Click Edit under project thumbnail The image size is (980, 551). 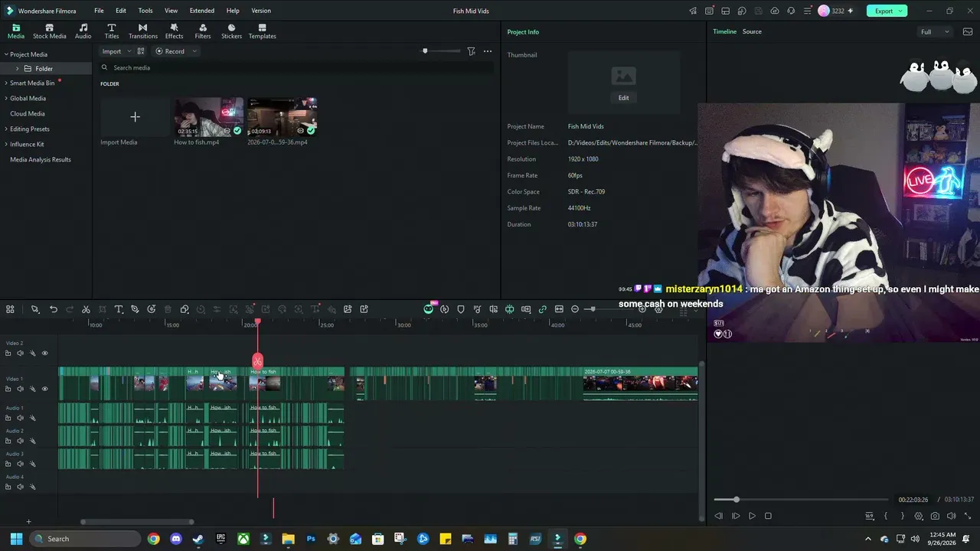(x=623, y=98)
